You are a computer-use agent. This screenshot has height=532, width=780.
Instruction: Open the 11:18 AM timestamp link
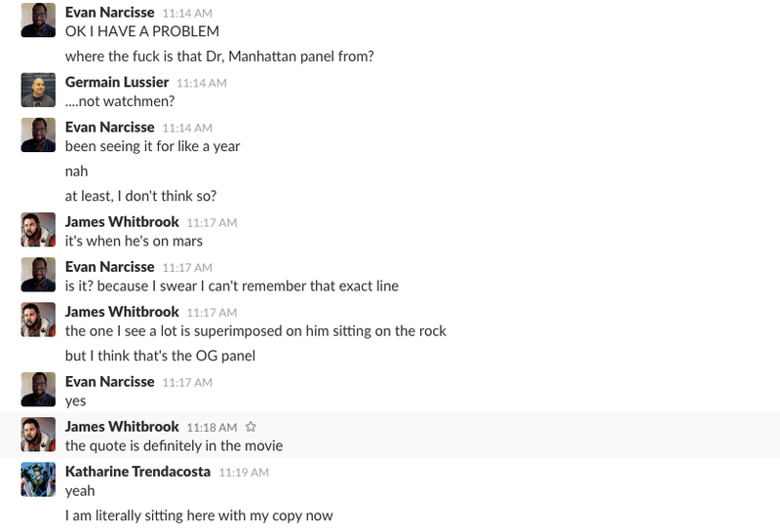(212, 428)
